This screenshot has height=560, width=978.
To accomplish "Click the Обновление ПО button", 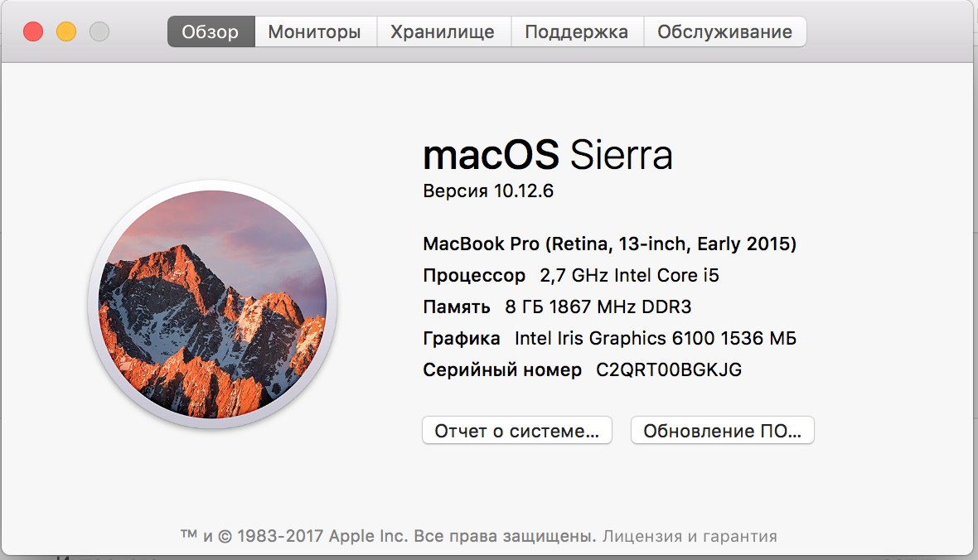I will click(722, 430).
